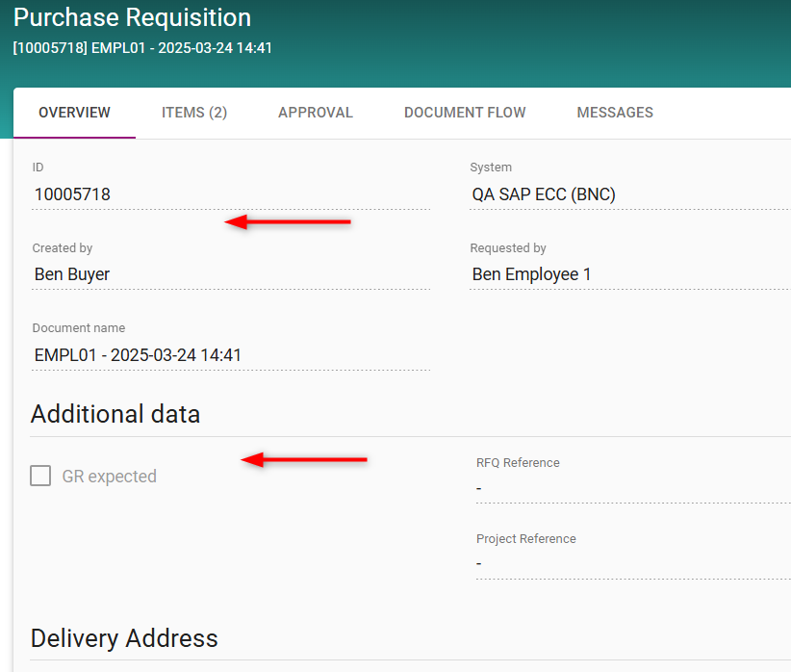
Task: Click the Delivery Address section heading
Action: [124, 638]
